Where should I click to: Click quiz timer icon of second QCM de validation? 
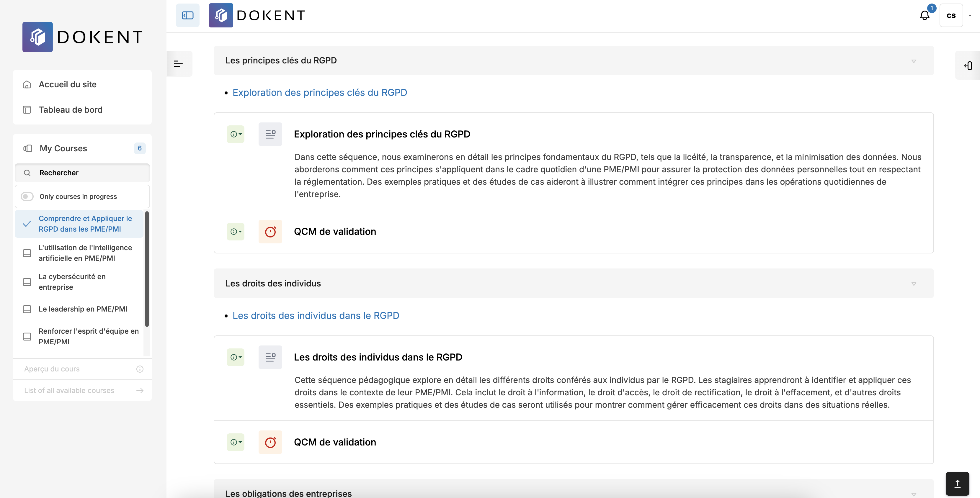click(x=270, y=442)
